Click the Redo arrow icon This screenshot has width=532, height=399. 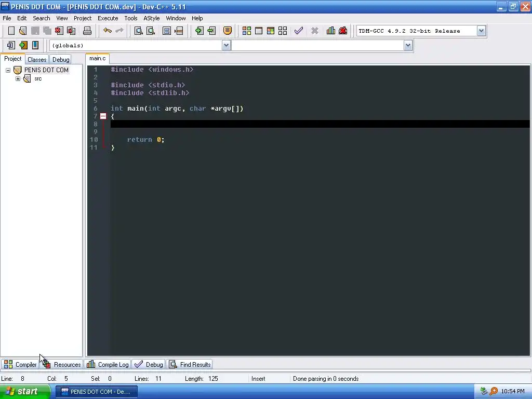[119, 31]
